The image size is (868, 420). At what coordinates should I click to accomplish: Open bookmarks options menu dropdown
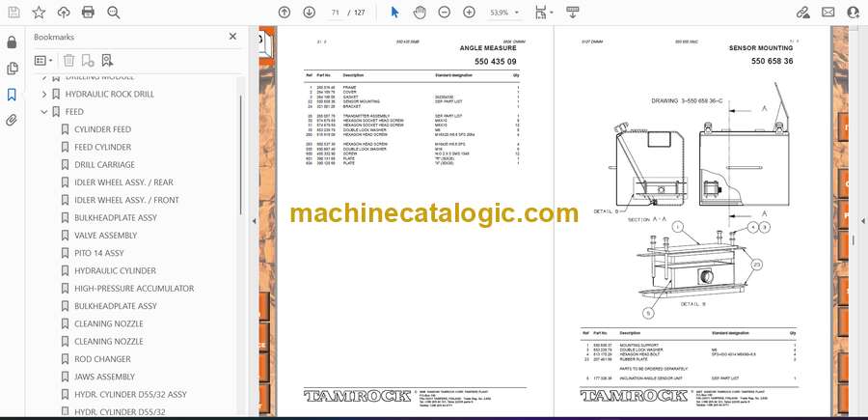click(43, 61)
